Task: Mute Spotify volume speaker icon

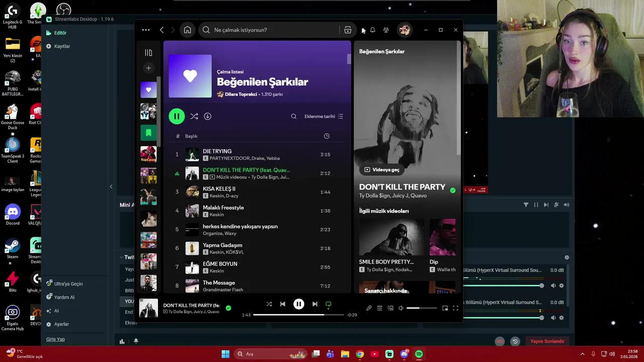Action: [x=401, y=308]
